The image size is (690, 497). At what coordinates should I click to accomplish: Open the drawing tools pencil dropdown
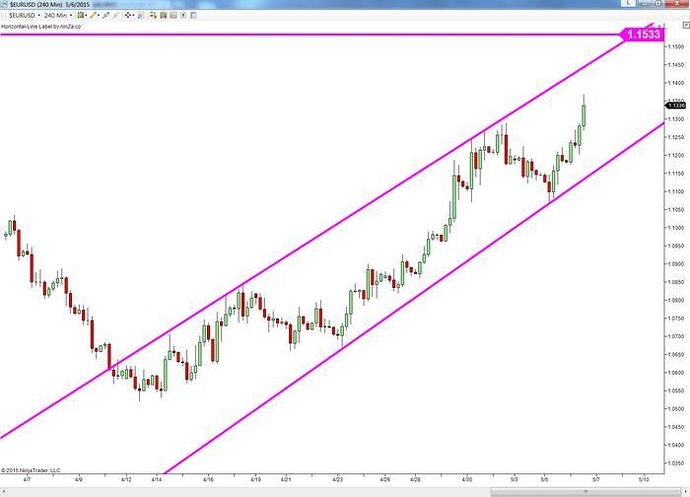point(95,15)
